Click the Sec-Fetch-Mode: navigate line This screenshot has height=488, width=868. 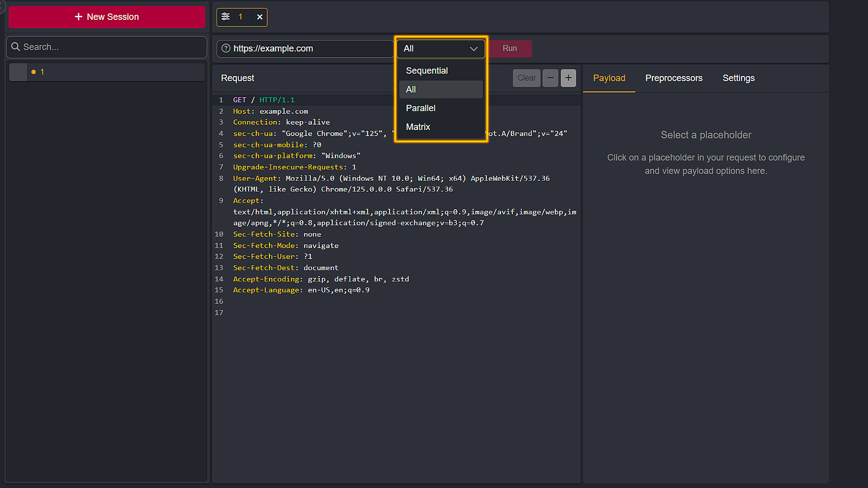pos(286,246)
